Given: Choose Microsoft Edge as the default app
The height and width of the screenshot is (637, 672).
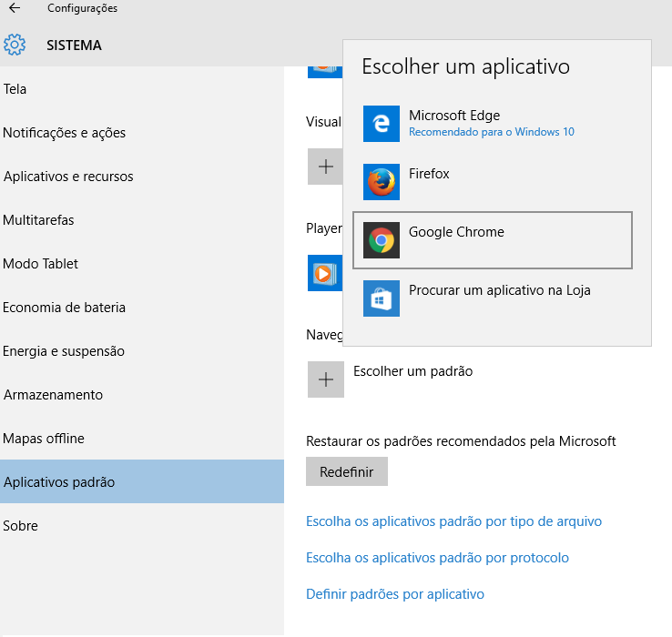Looking at the screenshot, I should tap(493, 124).
